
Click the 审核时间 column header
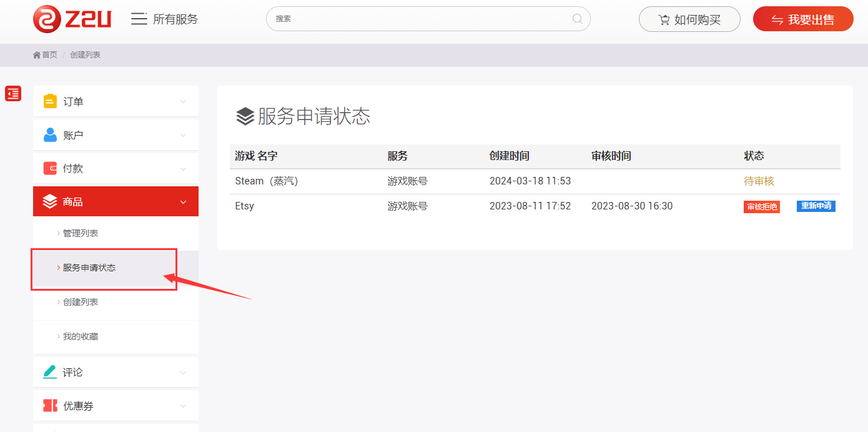[x=611, y=156]
